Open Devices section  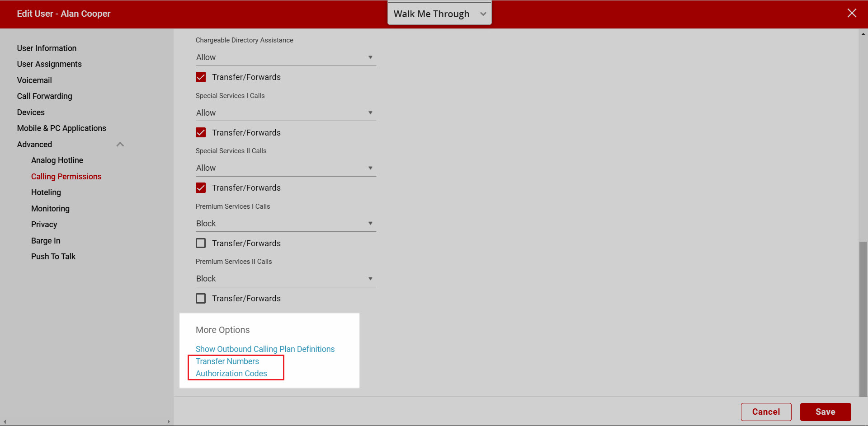(31, 112)
